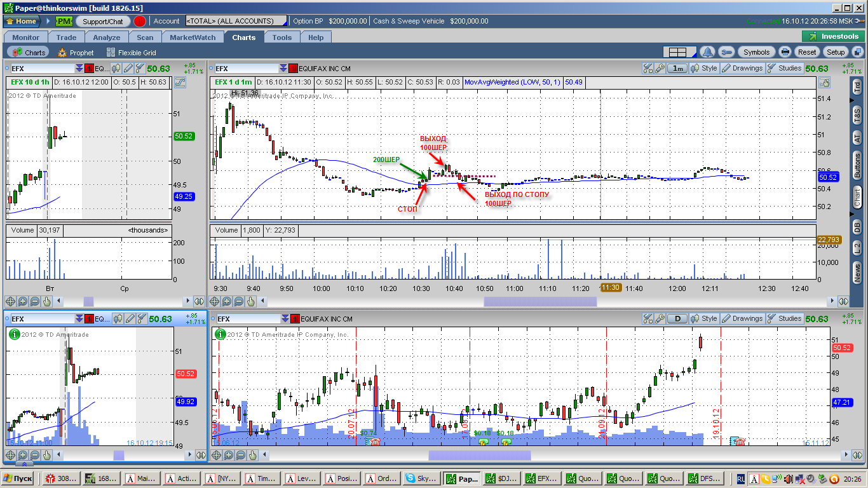Open Drawings menu of the 1m chart
Image resolution: width=868 pixels, height=488 pixels.
[742, 68]
